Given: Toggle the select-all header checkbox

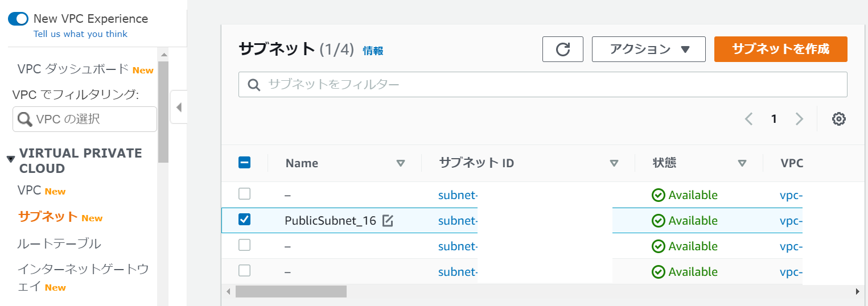Looking at the screenshot, I should (x=244, y=163).
